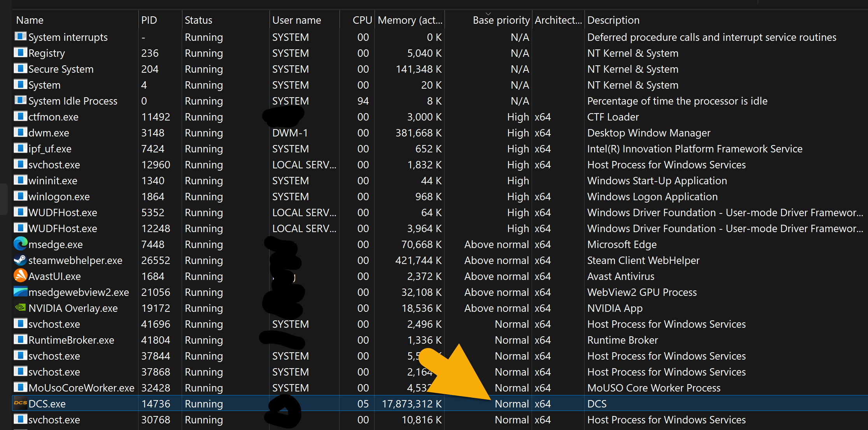Sort by the Description column header
Image resolution: width=868 pixels, height=430 pixels.
726,20
